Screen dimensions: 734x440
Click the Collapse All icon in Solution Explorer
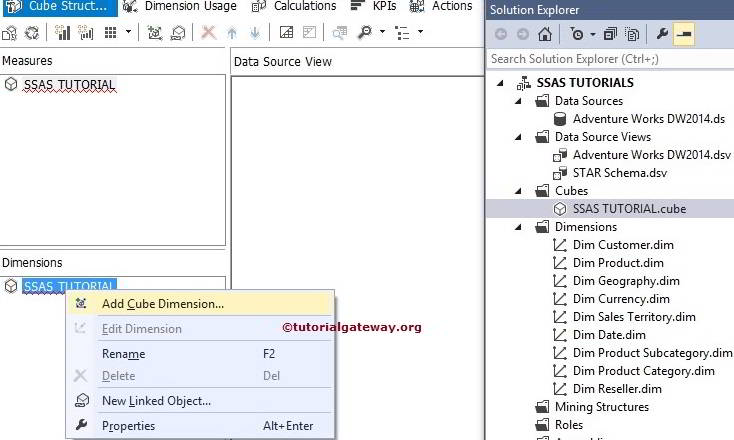[610, 34]
